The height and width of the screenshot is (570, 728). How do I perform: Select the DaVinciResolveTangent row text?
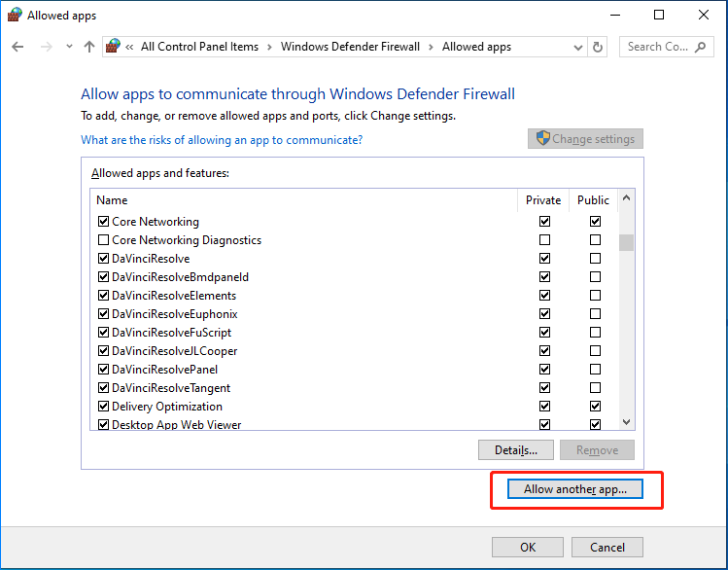point(171,388)
